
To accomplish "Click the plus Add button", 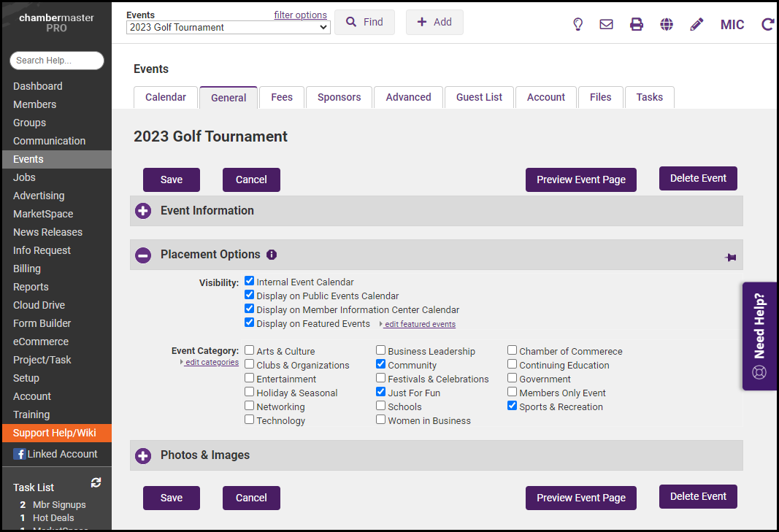I will click(434, 23).
